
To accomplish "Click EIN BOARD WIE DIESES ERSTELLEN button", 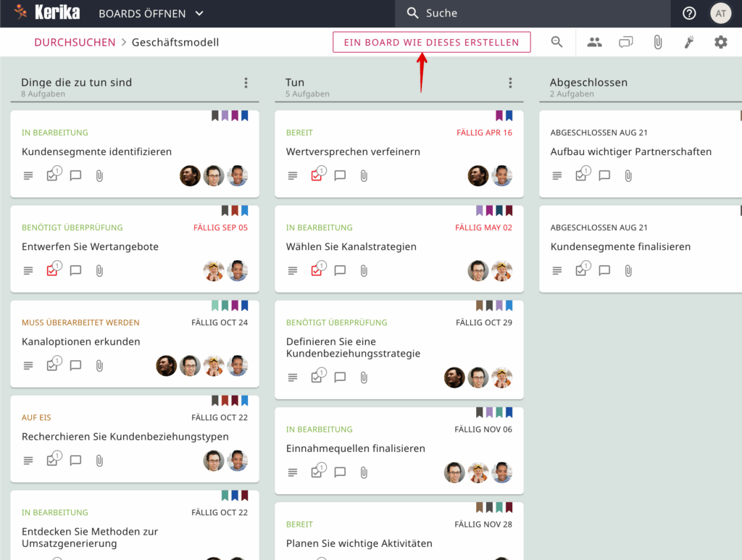I will pyautogui.click(x=431, y=42).
